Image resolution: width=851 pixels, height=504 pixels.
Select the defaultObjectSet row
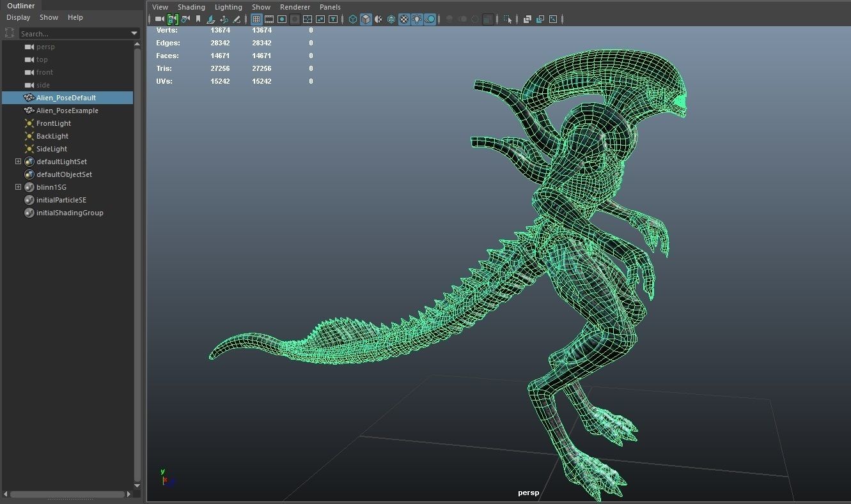[x=68, y=174]
